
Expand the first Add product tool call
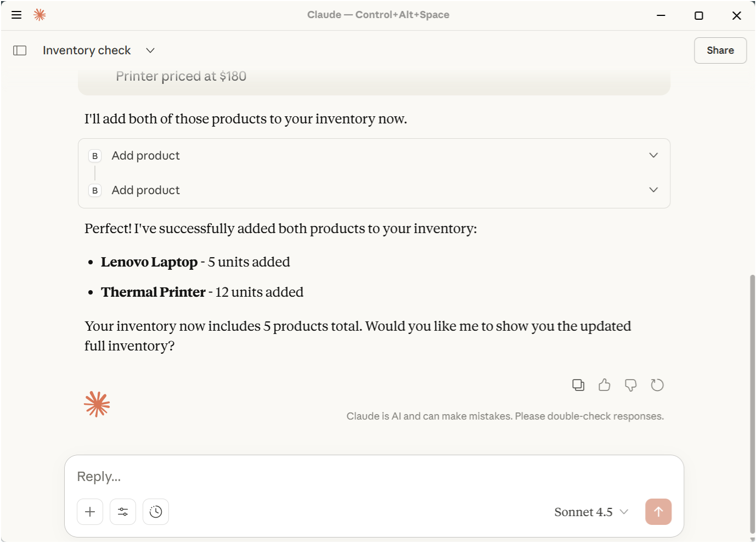[x=653, y=156]
